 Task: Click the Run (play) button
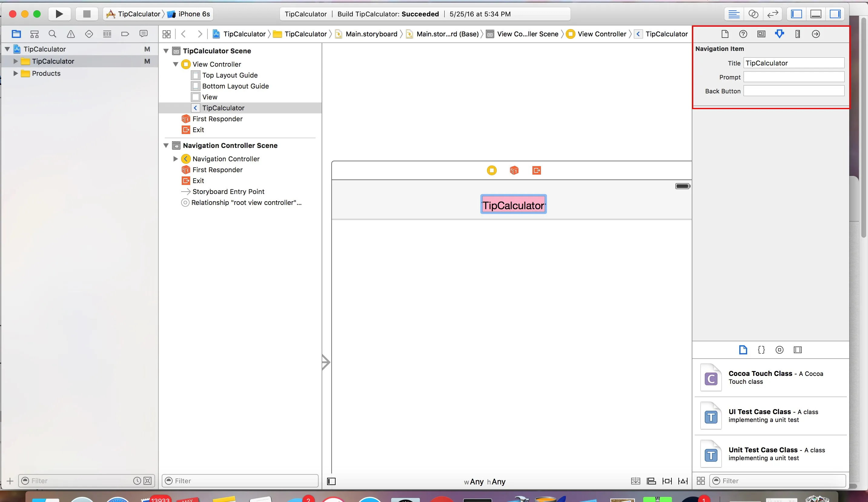click(59, 14)
